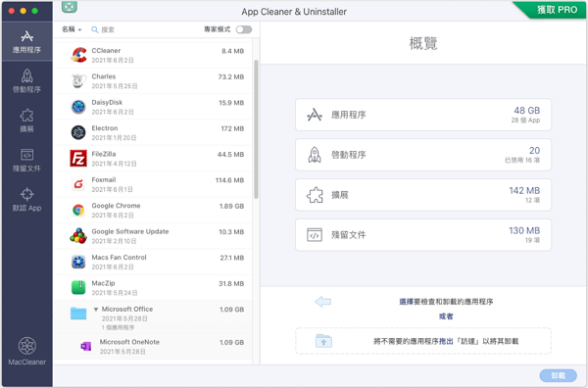Click the app logo icon in title bar
Screen dimensions: 588x388
pyautogui.click(x=70, y=7)
